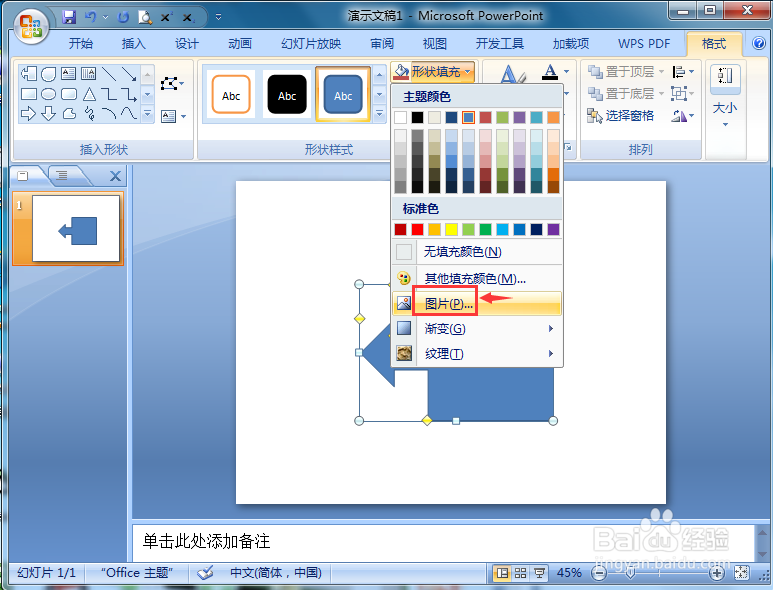Select the elbow arrow connector shape
773x590 pixels.
(x=129, y=94)
